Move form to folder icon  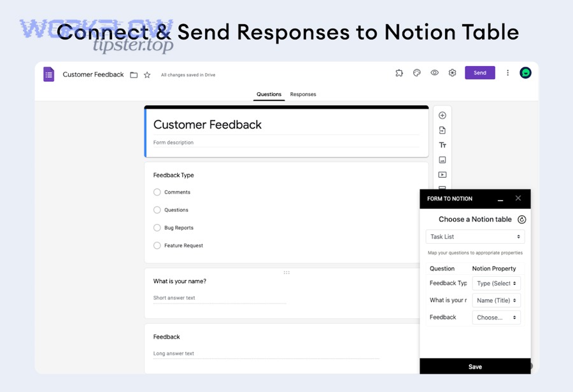[x=134, y=75]
